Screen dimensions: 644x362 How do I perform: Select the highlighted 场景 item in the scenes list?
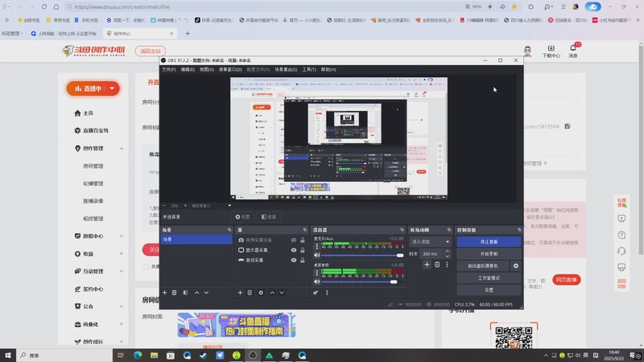(x=196, y=239)
